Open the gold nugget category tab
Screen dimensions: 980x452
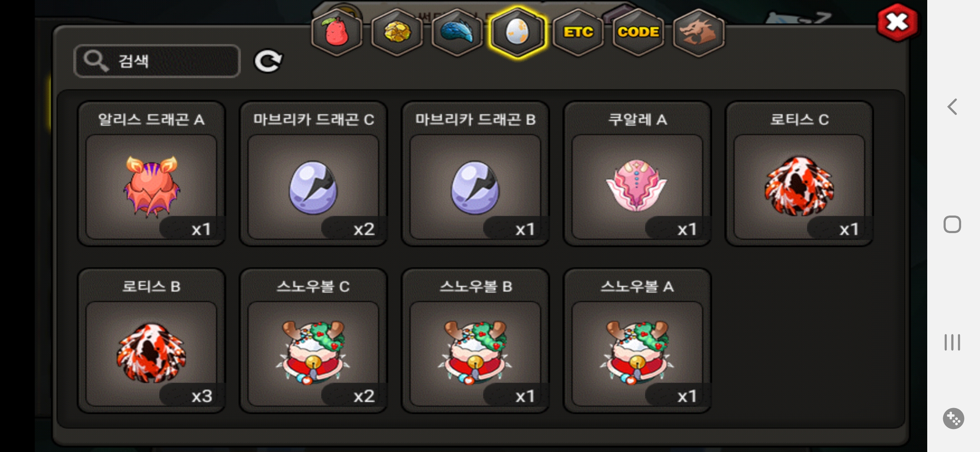[x=397, y=33]
